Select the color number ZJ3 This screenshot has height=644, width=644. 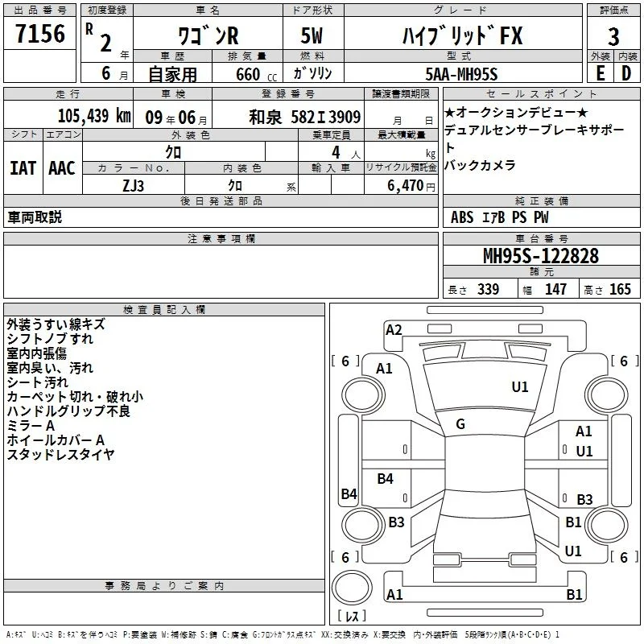(133, 186)
